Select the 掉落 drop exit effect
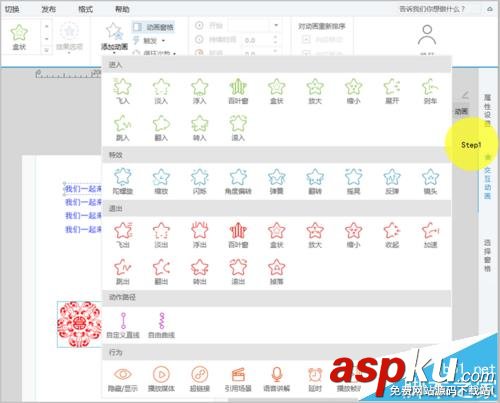Screen dimensions: 500x403 tap(277, 272)
